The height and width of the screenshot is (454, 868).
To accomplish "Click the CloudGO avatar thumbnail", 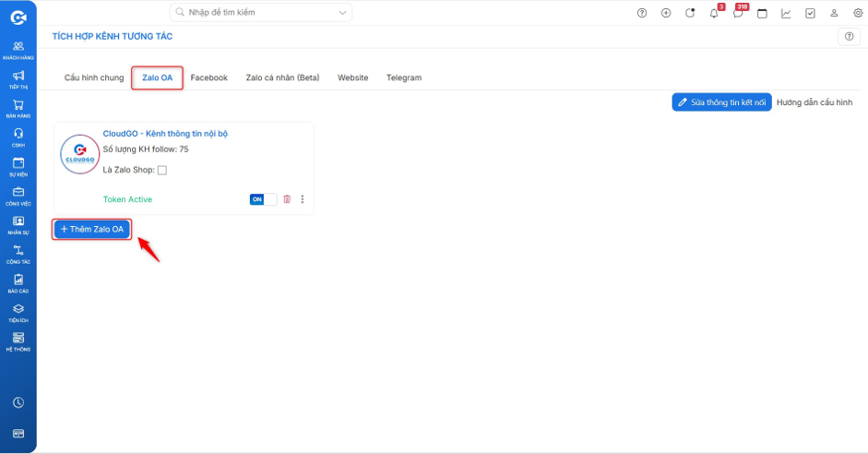I will tap(79, 154).
